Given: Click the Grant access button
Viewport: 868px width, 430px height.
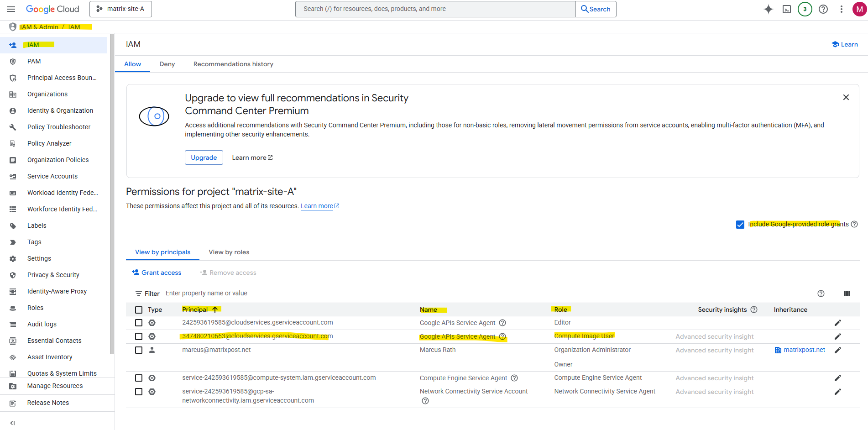Looking at the screenshot, I should (157, 273).
